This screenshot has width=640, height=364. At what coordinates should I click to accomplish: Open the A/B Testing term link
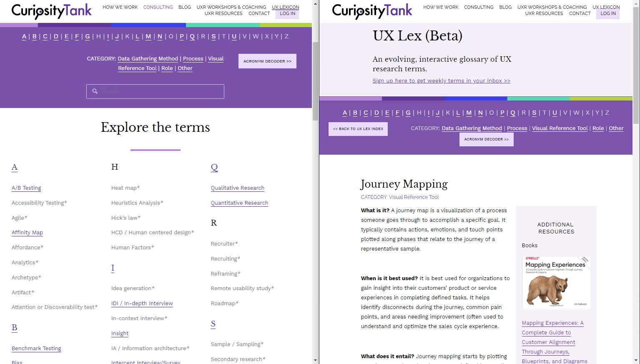(x=26, y=188)
